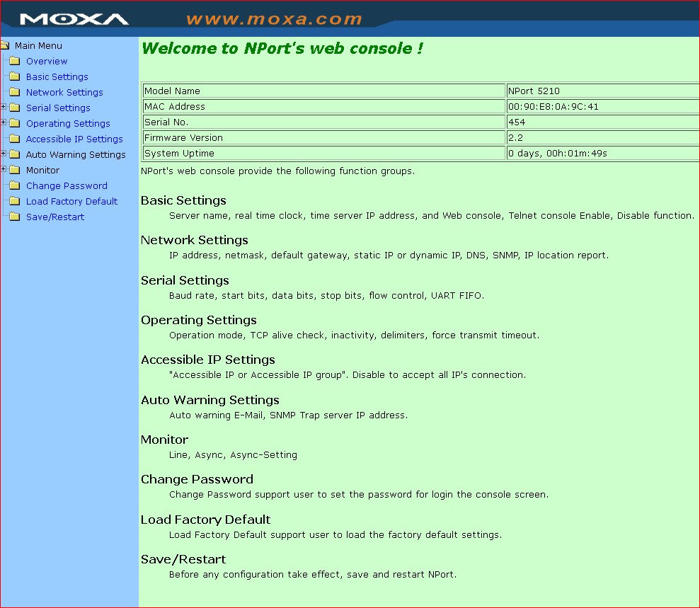The width and height of the screenshot is (700, 608).
Task: Click the MAC address value 00:90:E8:0A:9C:41
Action: (602, 107)
